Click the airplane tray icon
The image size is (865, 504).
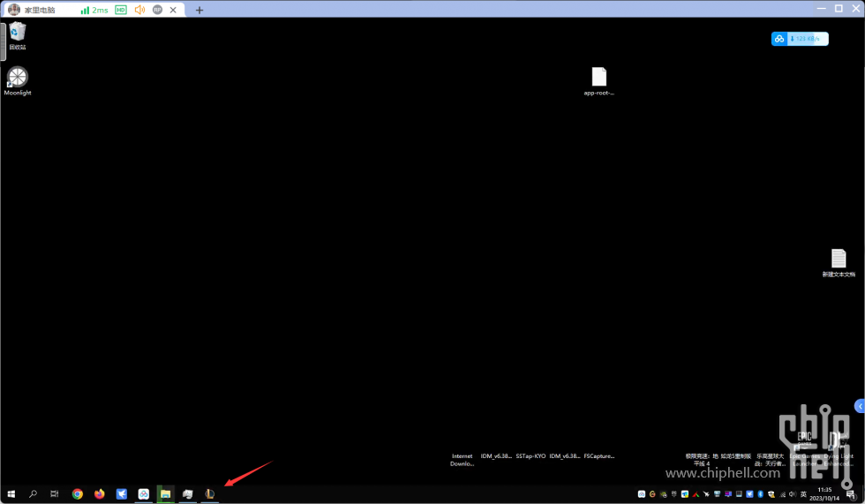tap(706, 494)
